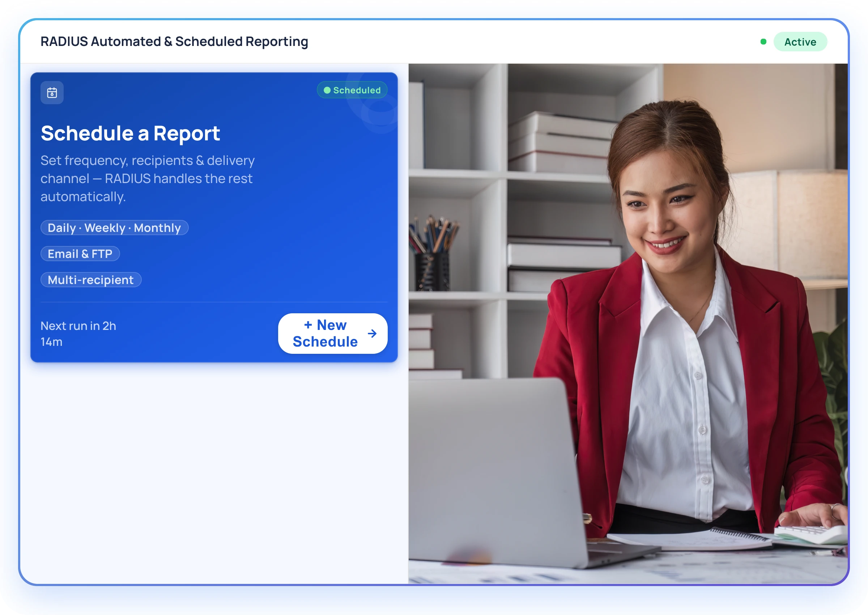Select the Multi-recipient chip
Viewport: 868px width, 615px height.
click(91, 280)
